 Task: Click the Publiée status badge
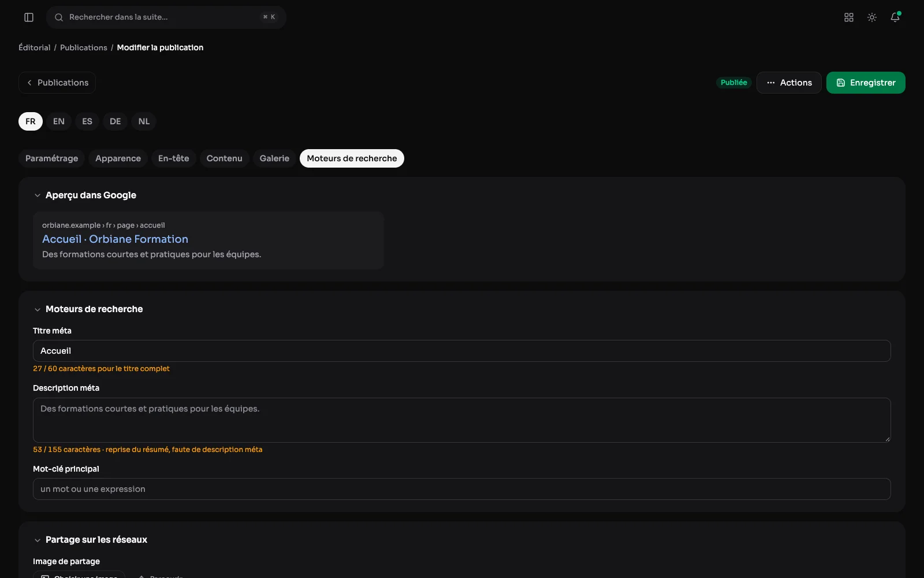[x=734, y=83]
